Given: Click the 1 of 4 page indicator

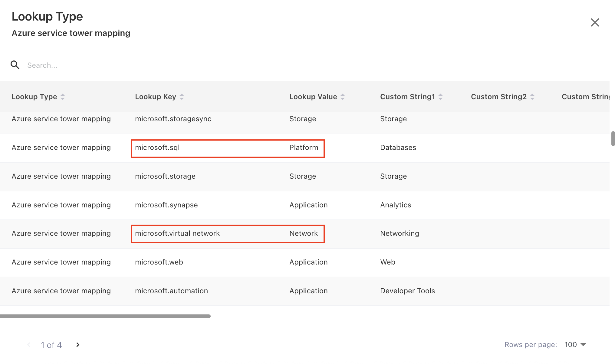Looking at the screenshot, I should point(51,345).
